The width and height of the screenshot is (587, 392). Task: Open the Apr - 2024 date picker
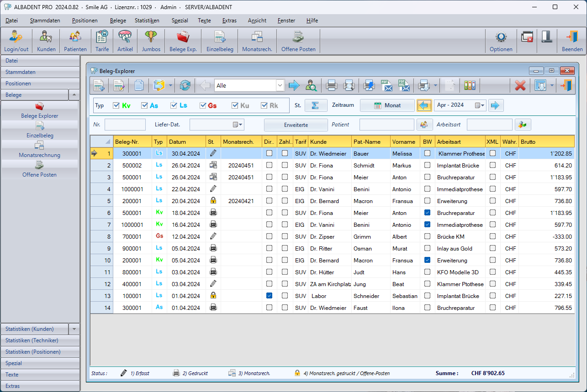(479, 105)
